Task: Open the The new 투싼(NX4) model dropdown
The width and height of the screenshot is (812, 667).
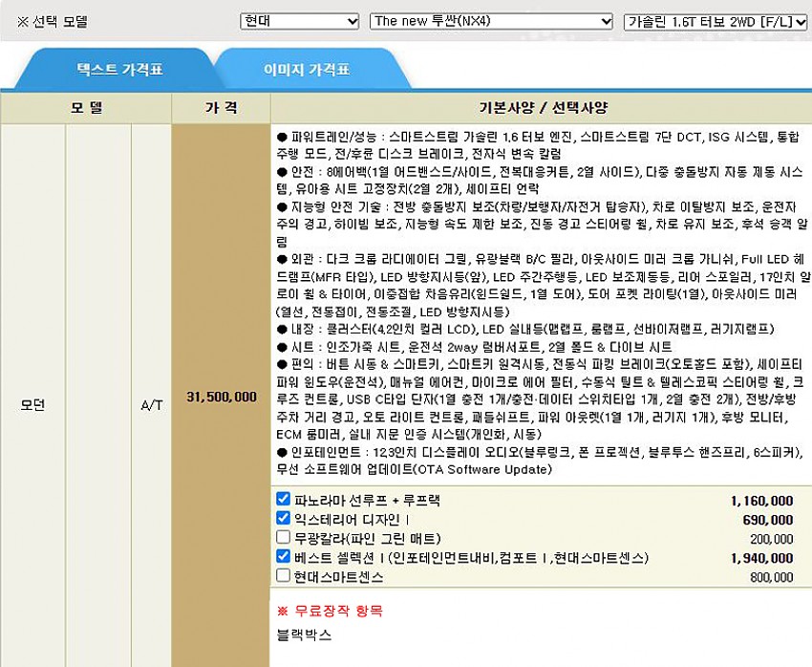Action: 491,21
